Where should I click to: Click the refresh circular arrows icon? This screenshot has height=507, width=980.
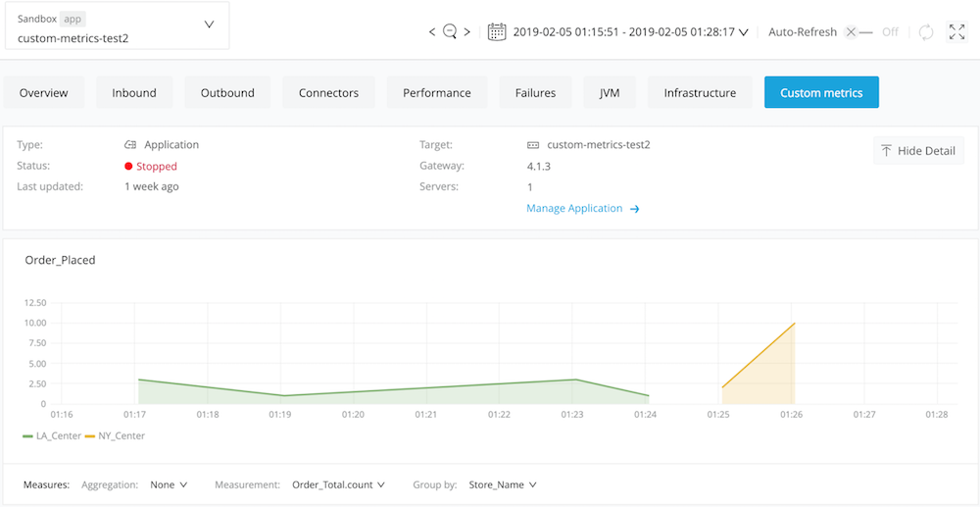pos(926,32)
